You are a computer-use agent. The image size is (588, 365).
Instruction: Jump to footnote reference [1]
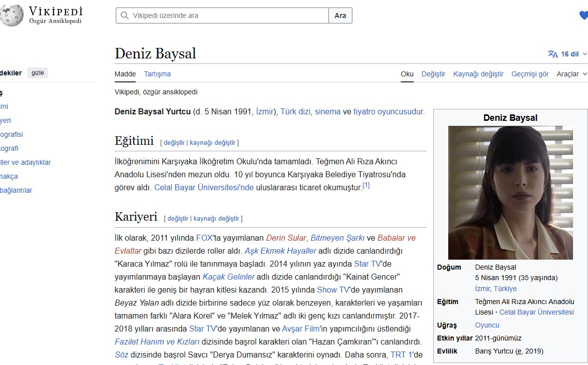(365, 185)
